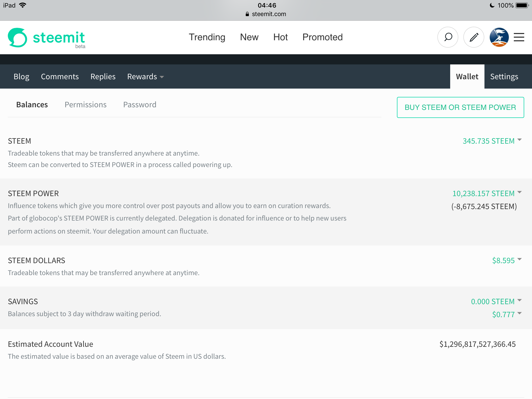Click the Steemit logo icon
This screenshot has height=399, width=532.
click(x=18, y=38)
